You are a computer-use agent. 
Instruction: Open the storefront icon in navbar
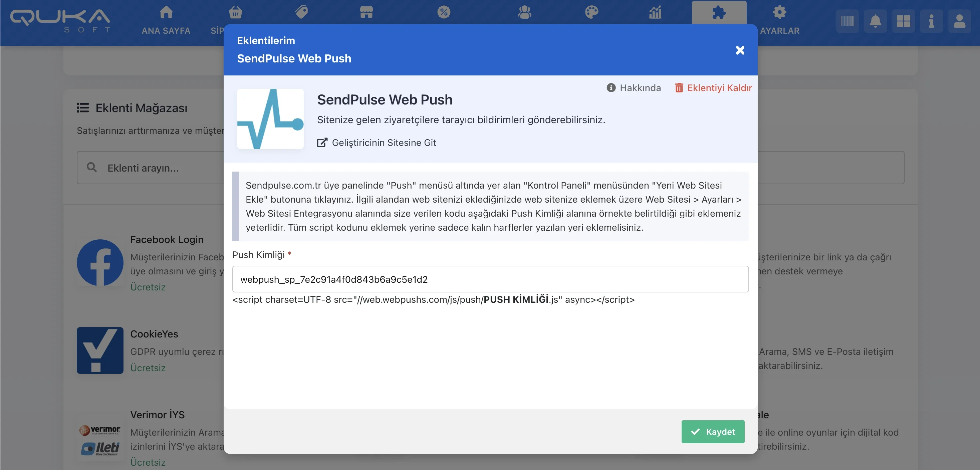coord(366,12)
